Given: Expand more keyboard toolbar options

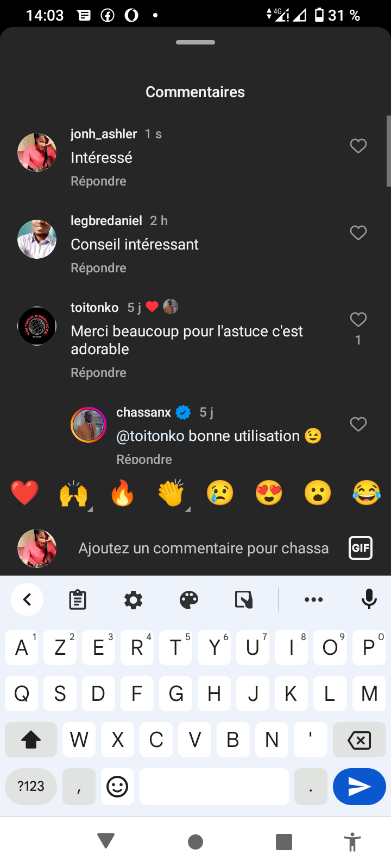Looking at the screenshot, I should pyautogui.click(x=313, y=599).
